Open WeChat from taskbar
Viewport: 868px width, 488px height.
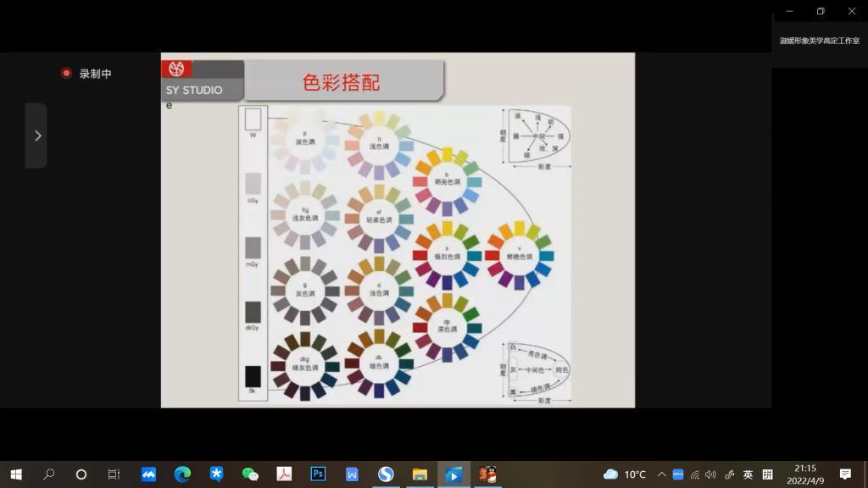pos(250,474)
